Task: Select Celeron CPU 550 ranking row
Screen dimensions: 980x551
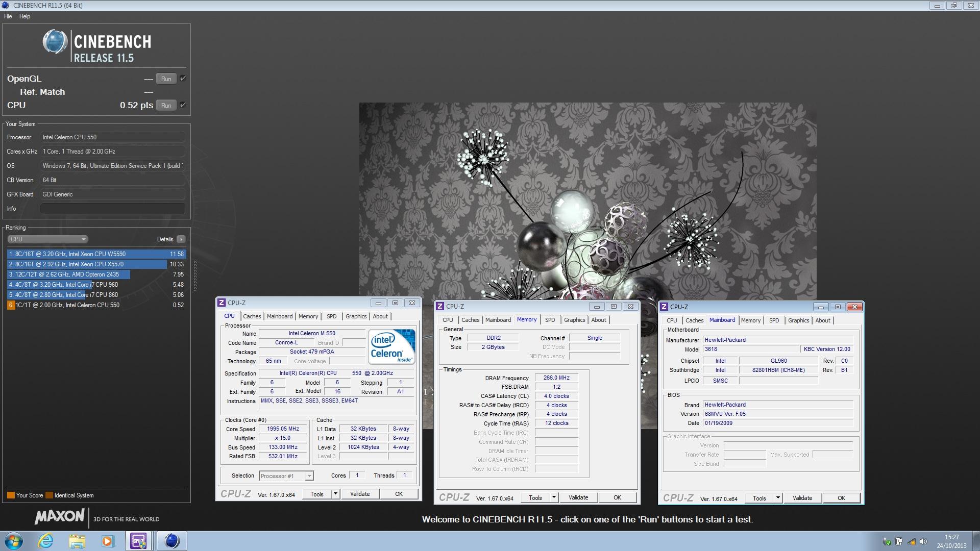Action: [96, 305]
